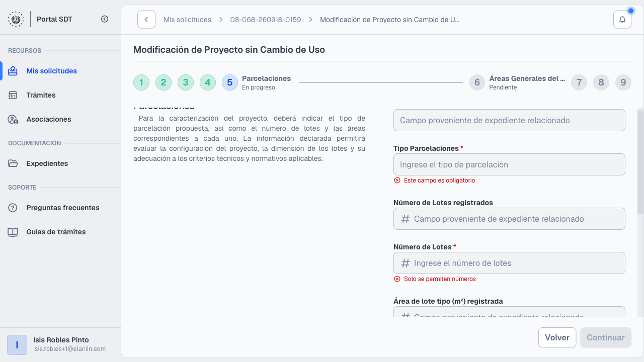The height and width of the screenshot is (362, 644).
Task: Go to step 4 of the wizard
Action: pyautogui.click(x=208, y=82)
